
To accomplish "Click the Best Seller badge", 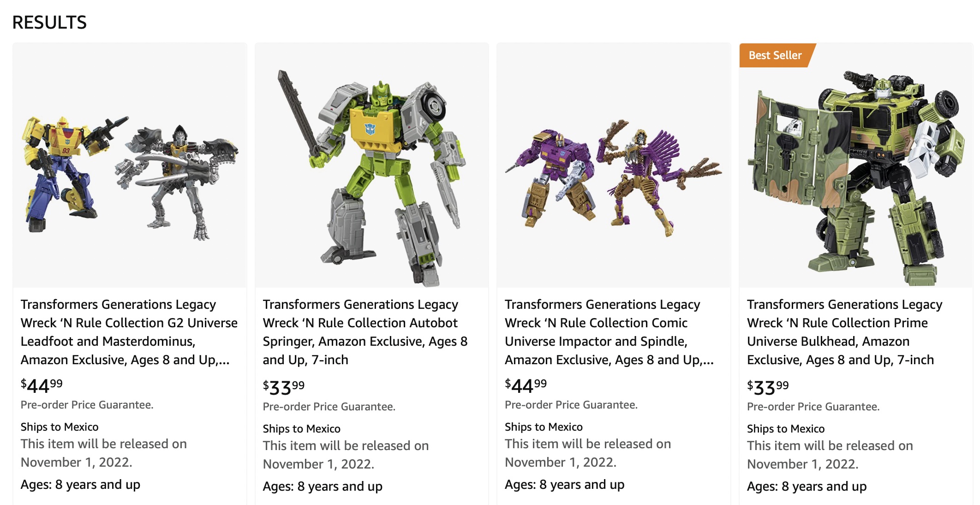I will pos(775,55).
